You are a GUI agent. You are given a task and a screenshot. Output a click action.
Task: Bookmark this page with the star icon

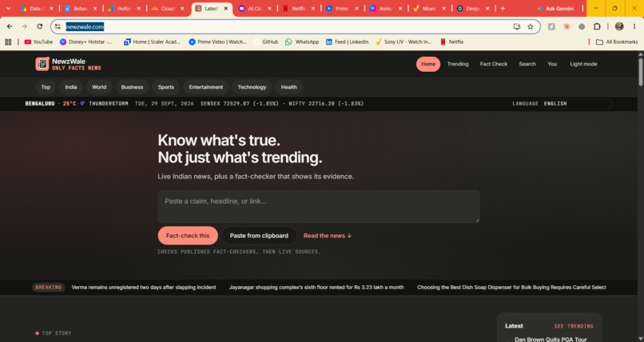pyautogui.click(x=531, y=26)
